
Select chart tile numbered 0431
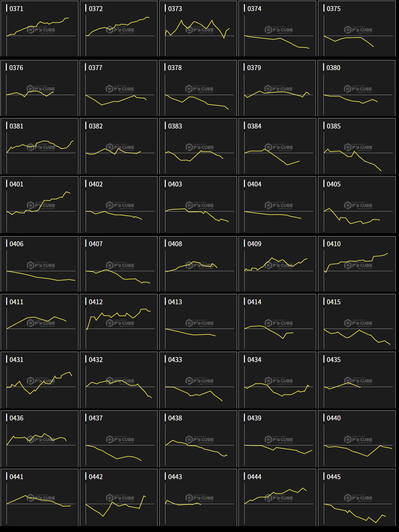[x=40, y=380]
